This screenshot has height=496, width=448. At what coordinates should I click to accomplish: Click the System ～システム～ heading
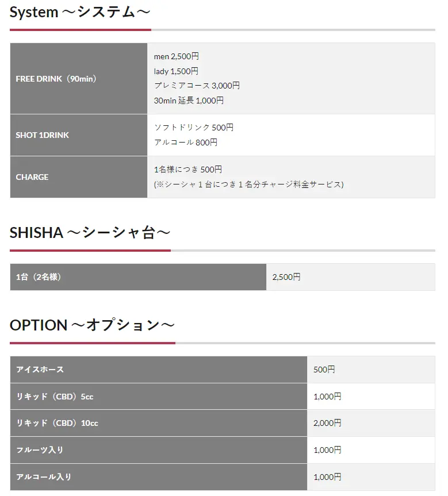click(80, 13)
